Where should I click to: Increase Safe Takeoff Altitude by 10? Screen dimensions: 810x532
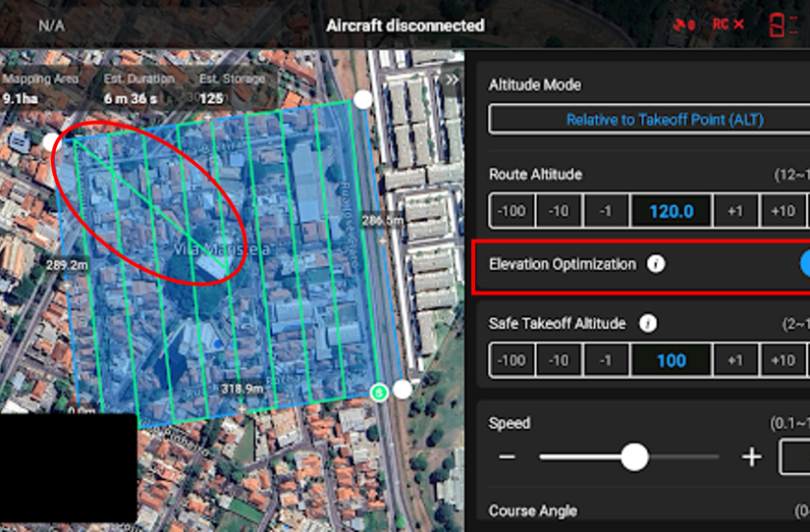point(783,360)
